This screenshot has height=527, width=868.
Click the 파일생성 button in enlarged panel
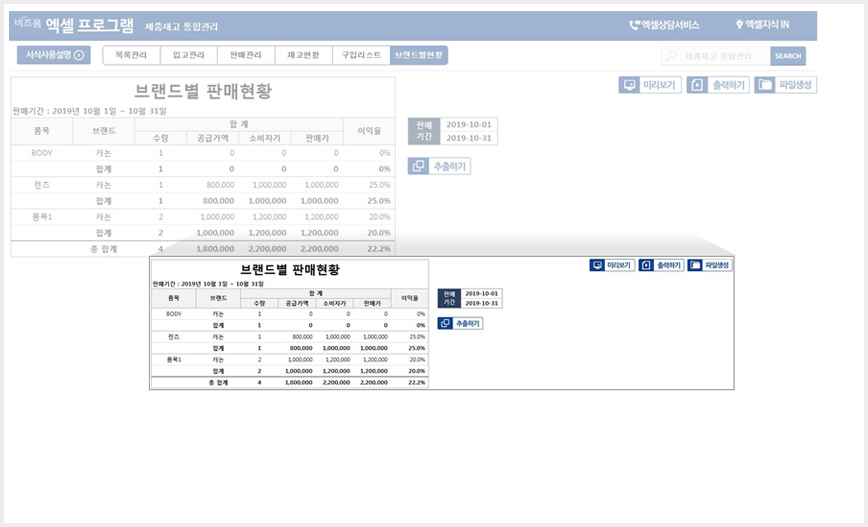pyautogui.click(x=710, y=265)
